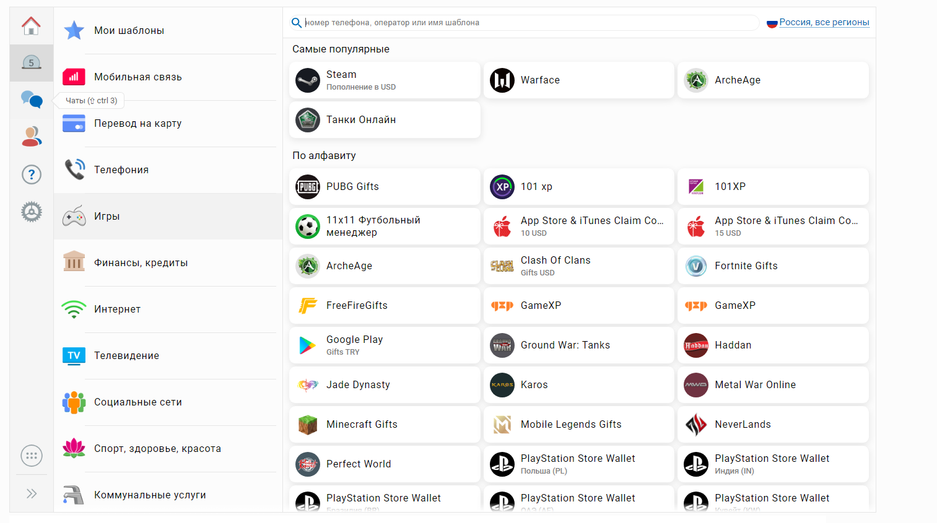Click the Warface logo icon
Screen dimensions: 937x523
click(502, 80)
